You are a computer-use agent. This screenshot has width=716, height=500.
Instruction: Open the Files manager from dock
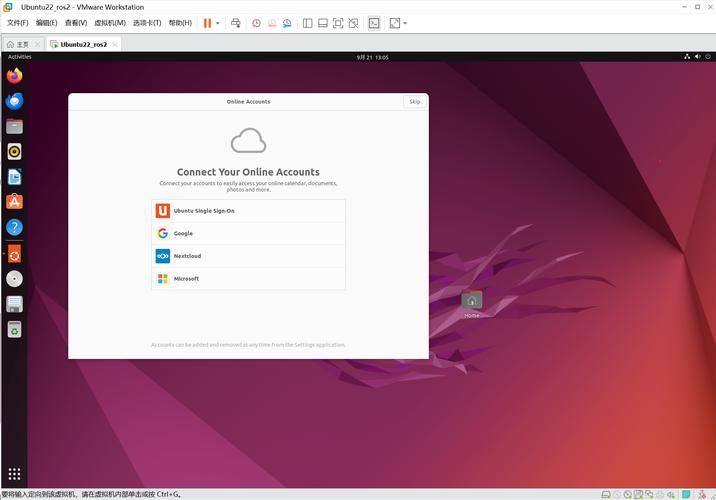click(15, 126)
